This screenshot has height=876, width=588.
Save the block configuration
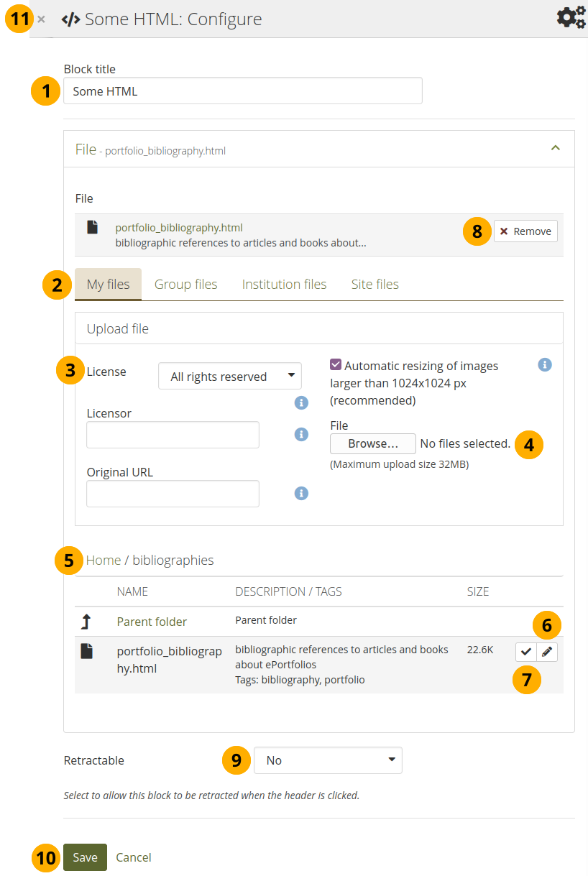85,857
